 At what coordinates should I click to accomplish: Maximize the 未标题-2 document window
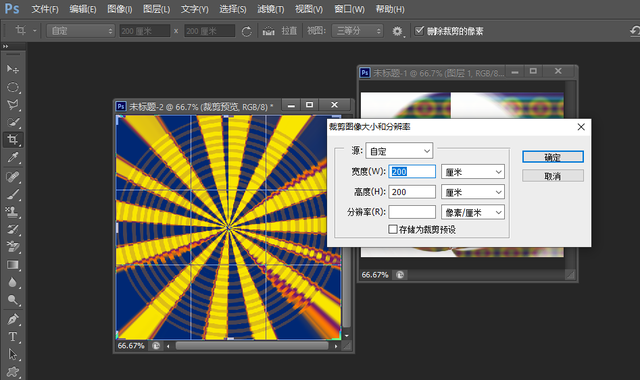(x=309, y=105)
